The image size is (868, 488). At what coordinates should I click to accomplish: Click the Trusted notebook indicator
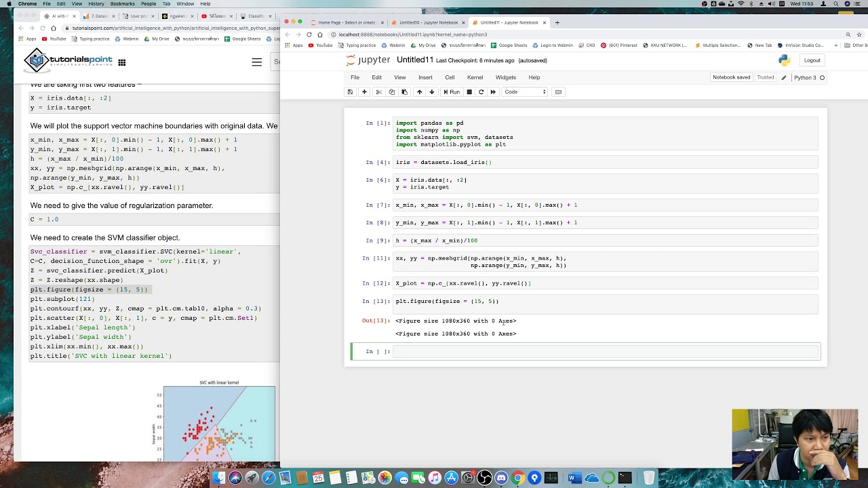click(766, 77)
